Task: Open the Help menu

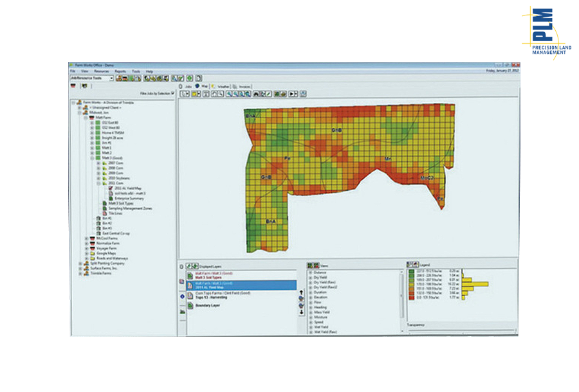Action: (149, 71)
